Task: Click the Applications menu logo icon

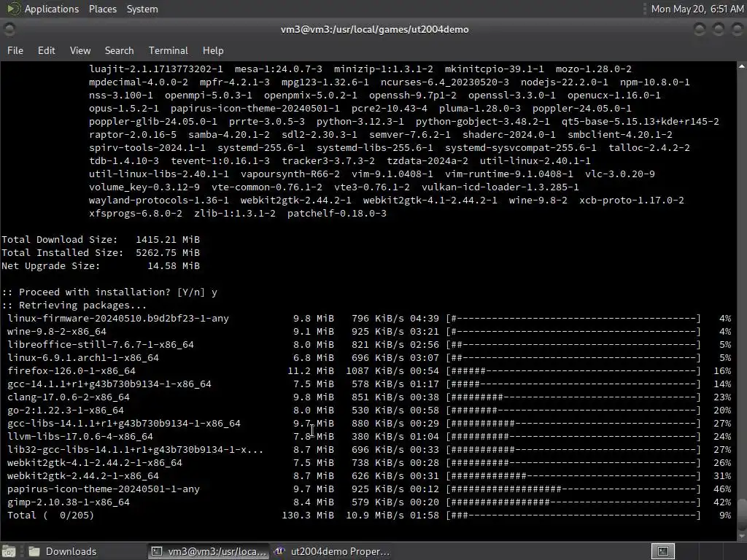Action: pos(13,9)
